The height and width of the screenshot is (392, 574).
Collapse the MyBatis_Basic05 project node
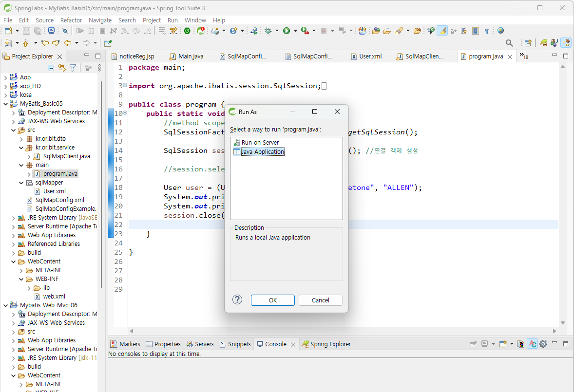pos(5,104)
